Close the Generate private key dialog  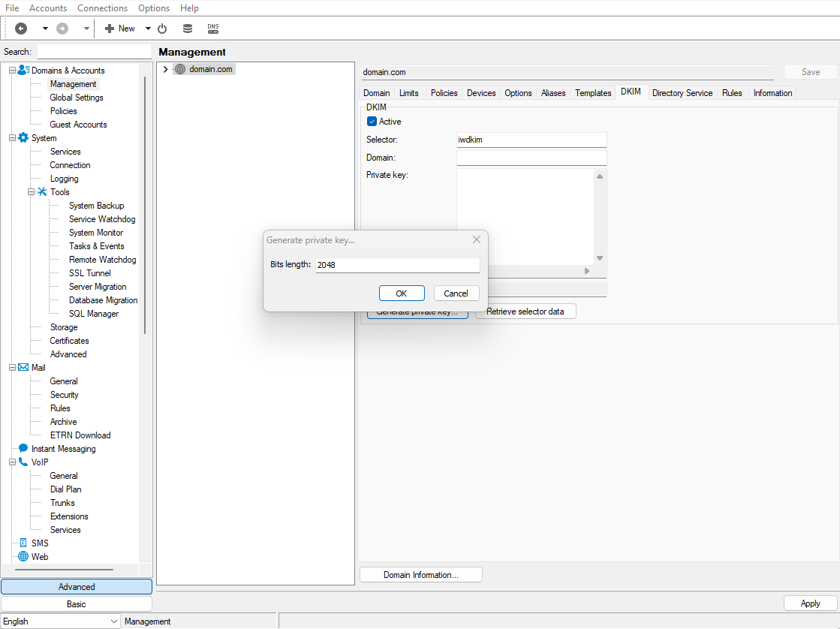click(x=476, y=239)
